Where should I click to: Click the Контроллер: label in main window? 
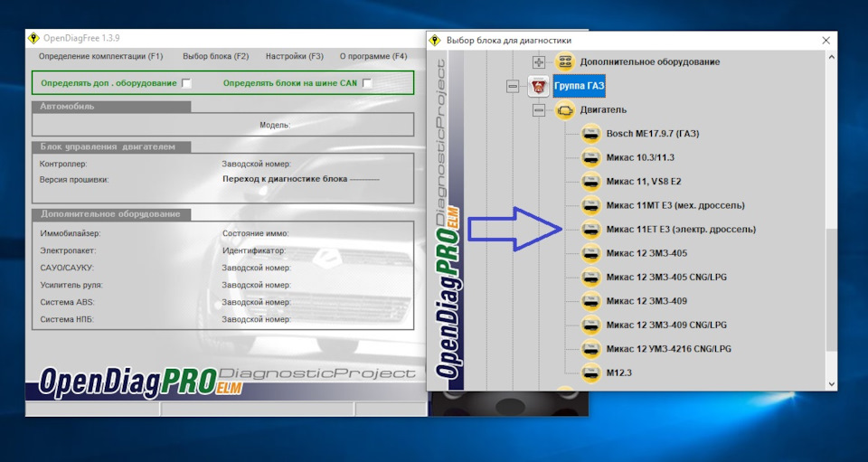[63, 164]
